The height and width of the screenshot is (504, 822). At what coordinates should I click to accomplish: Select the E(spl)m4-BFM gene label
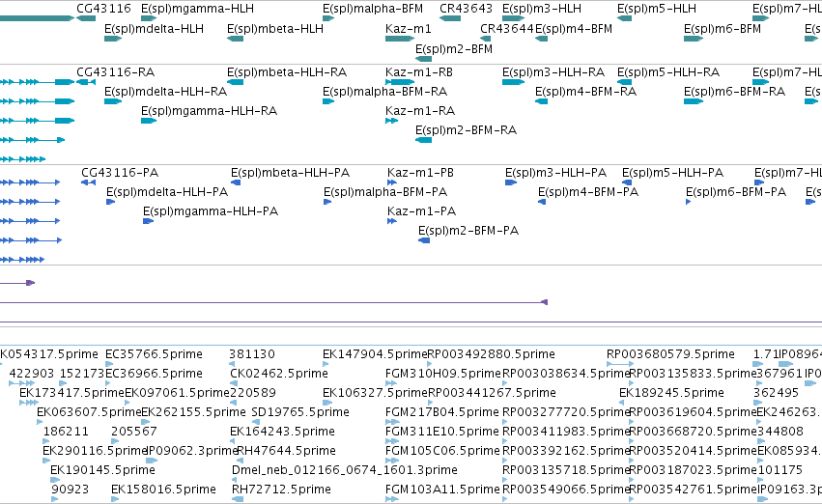[574, 29]
